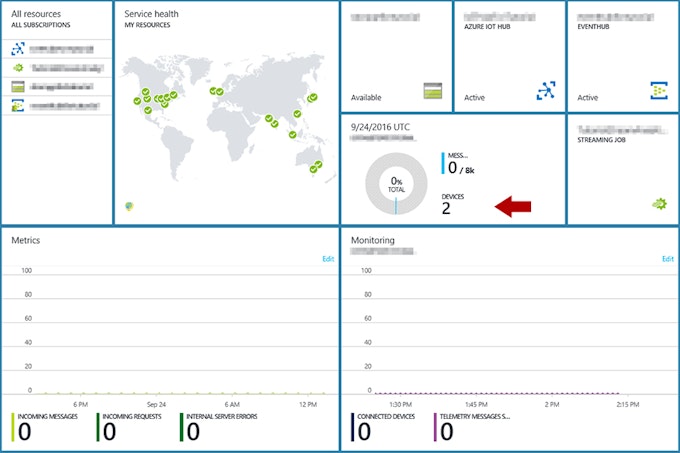Select the green gear streaming job icon in All resources
The image size is (680, 453).
[18, 68]
